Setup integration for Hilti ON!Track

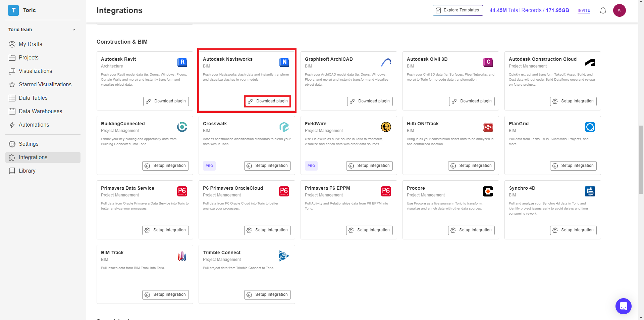471,166
